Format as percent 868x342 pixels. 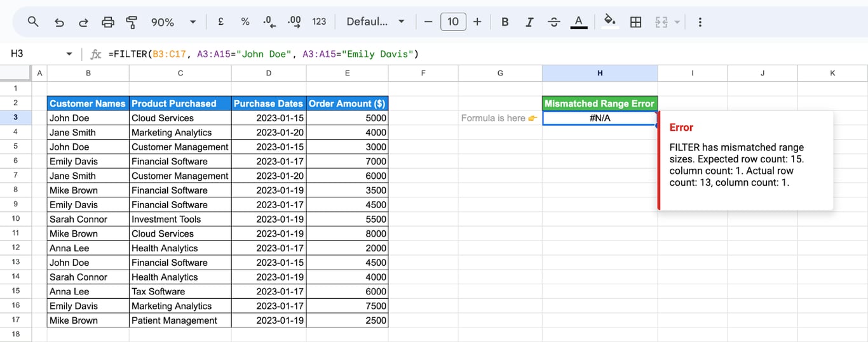pyautogui.click(x=245, y=22)
